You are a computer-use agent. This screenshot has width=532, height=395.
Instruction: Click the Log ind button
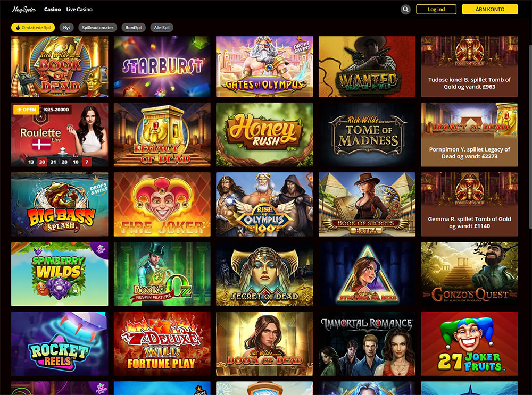point(436,9)
